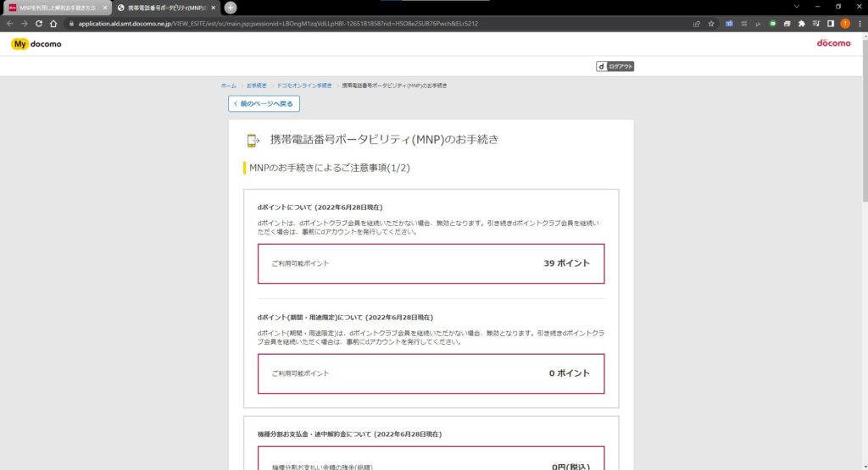Screen dimensions: 868x470
Task: Click the 0円(税込) amount
Action: pyautogui.click(x=570, y=467)
